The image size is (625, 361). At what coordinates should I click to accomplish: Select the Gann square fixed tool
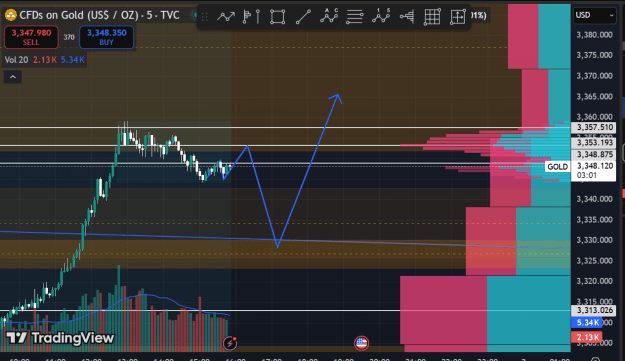[x=458, y=17]
